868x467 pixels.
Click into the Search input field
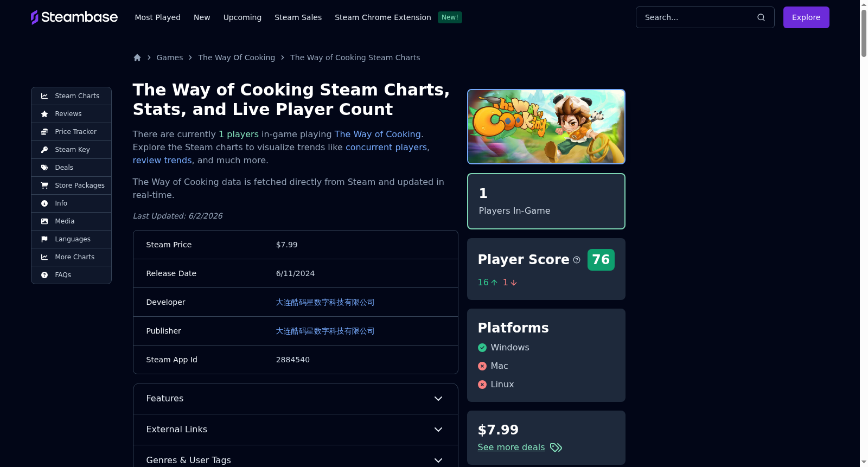click(x=705, y=17)
